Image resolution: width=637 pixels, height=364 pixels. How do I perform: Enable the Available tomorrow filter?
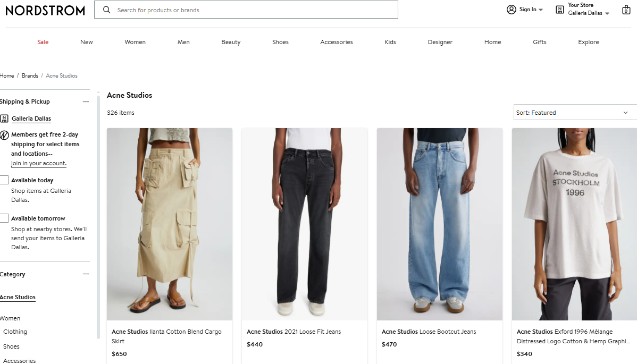(x=4, y=218)
